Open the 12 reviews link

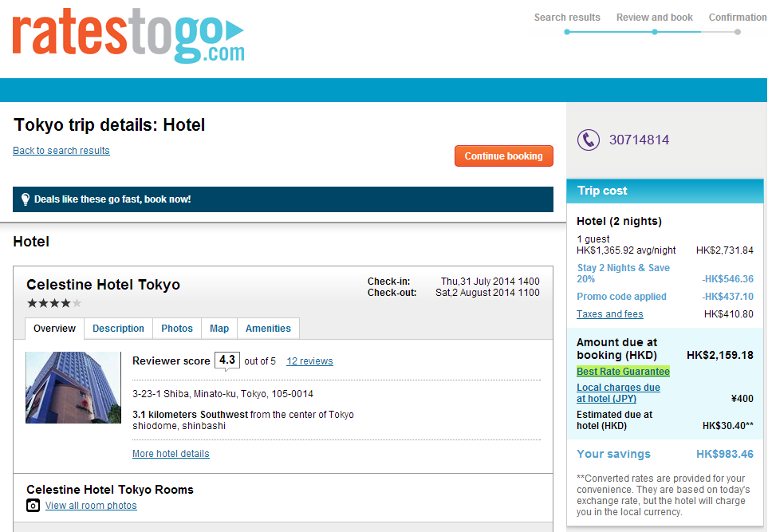[x=309, y=361]
